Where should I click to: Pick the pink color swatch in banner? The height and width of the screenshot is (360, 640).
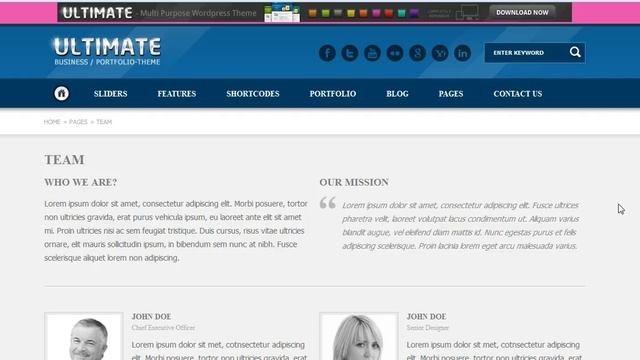click(376, 13)
